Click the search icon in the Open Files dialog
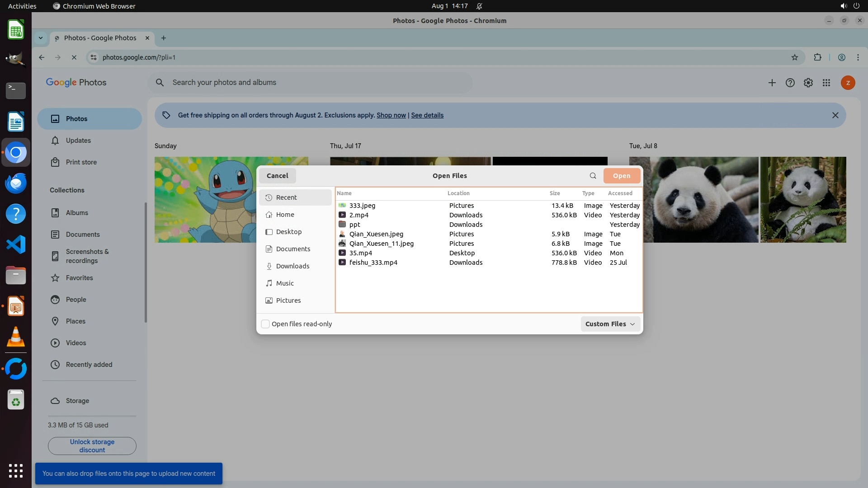 click(593, 176)
